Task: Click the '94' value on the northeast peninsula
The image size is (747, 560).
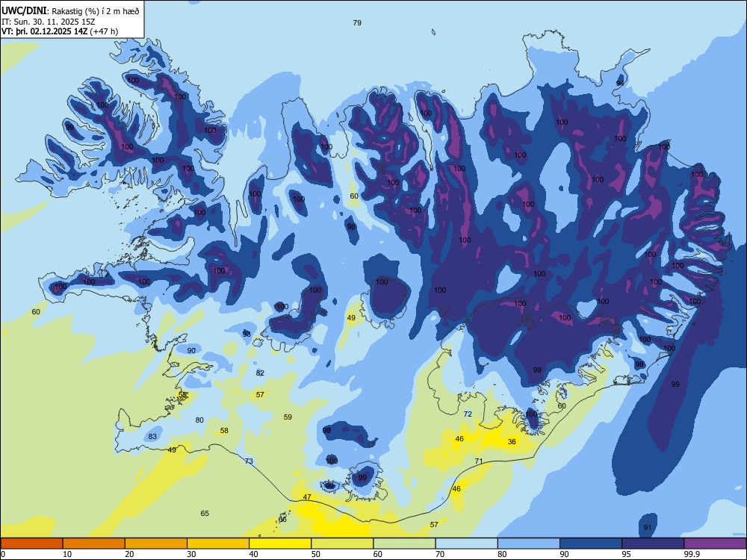Action: (x=620, y=83)
